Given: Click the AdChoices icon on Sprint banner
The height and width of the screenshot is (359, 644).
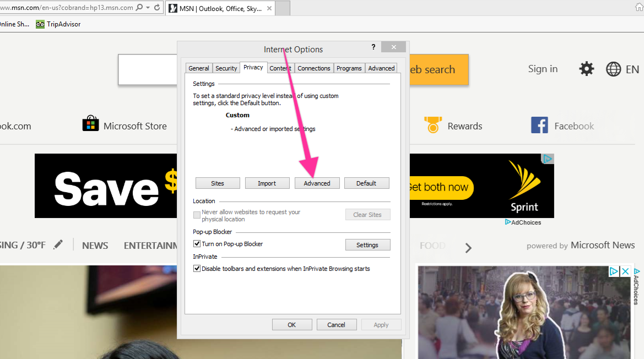Looking at the screenshot, I should [x=548, y=159].
